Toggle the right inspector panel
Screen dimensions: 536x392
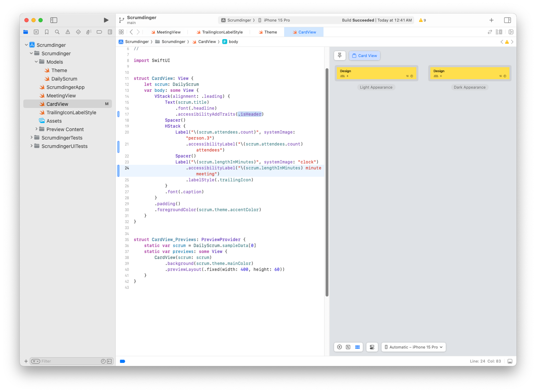pos(507,20)
